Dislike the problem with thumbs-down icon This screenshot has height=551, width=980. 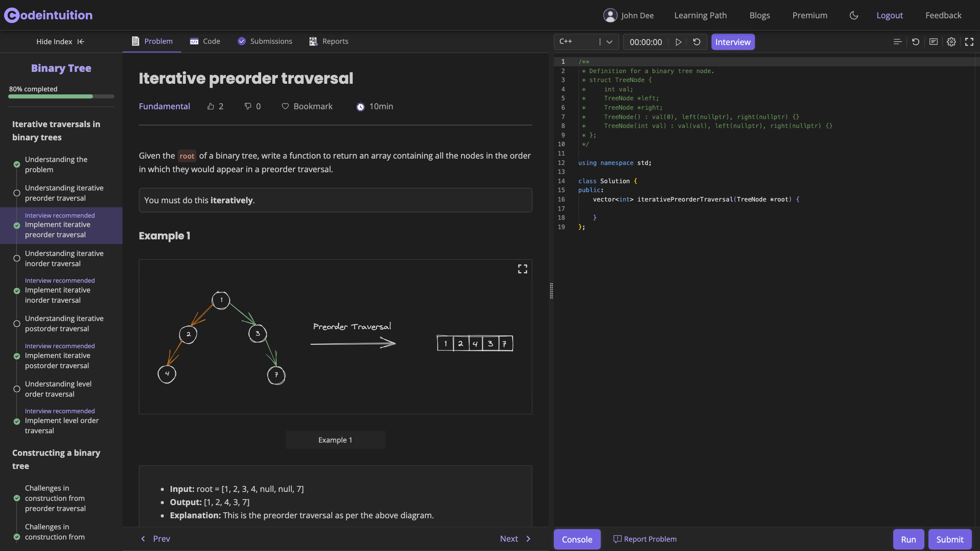248,106
